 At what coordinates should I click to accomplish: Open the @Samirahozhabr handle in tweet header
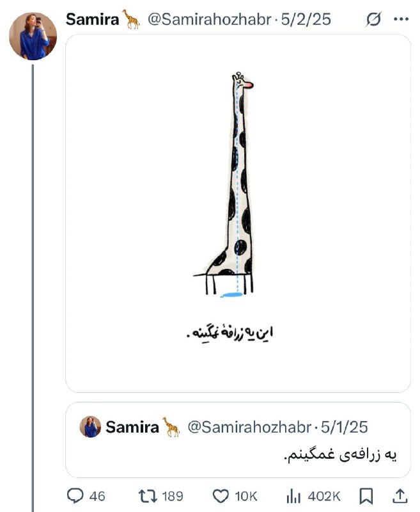(x=209, y=19)
